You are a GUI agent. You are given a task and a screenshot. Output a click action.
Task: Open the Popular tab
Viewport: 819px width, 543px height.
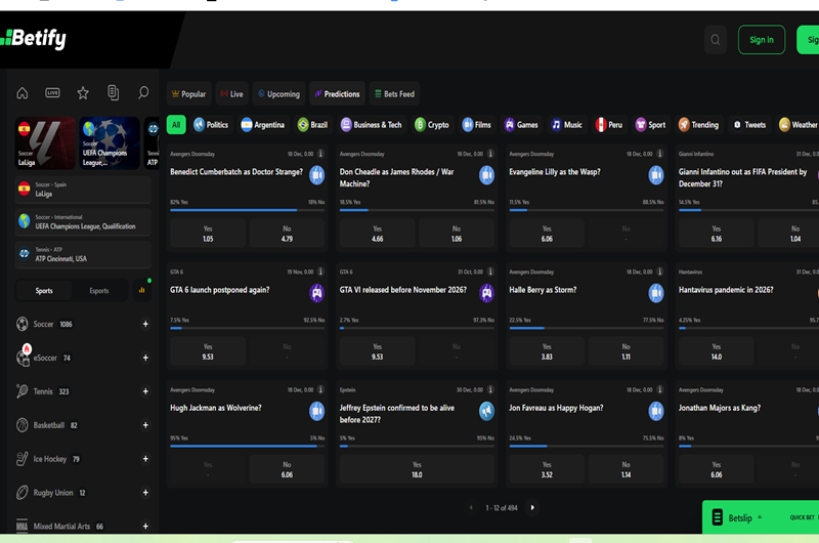(x=189, y=94)
